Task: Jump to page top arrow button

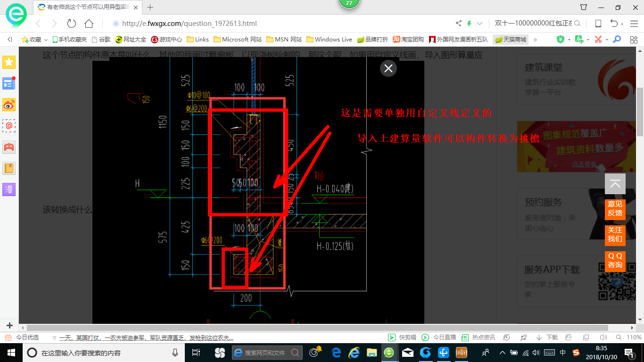Action: coord(615,184)
